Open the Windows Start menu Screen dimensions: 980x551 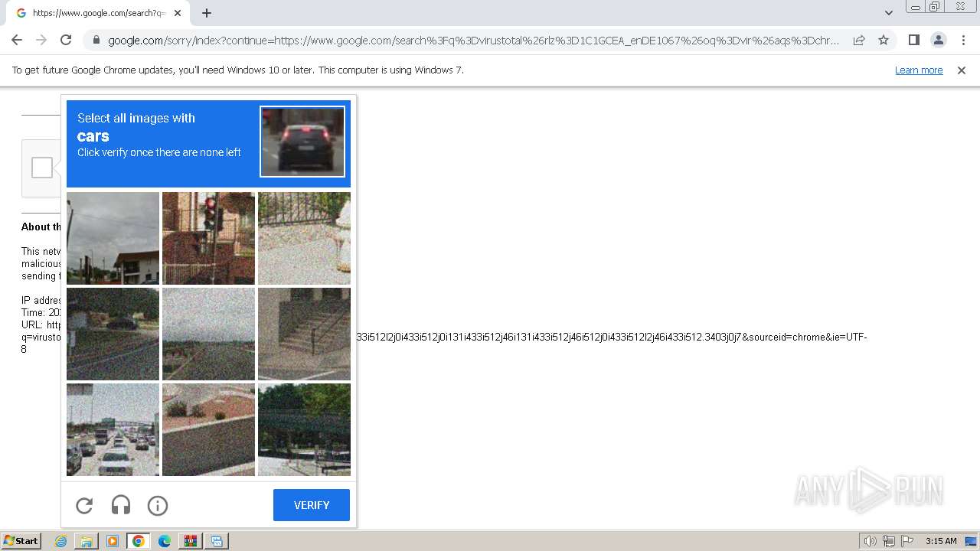21,541
